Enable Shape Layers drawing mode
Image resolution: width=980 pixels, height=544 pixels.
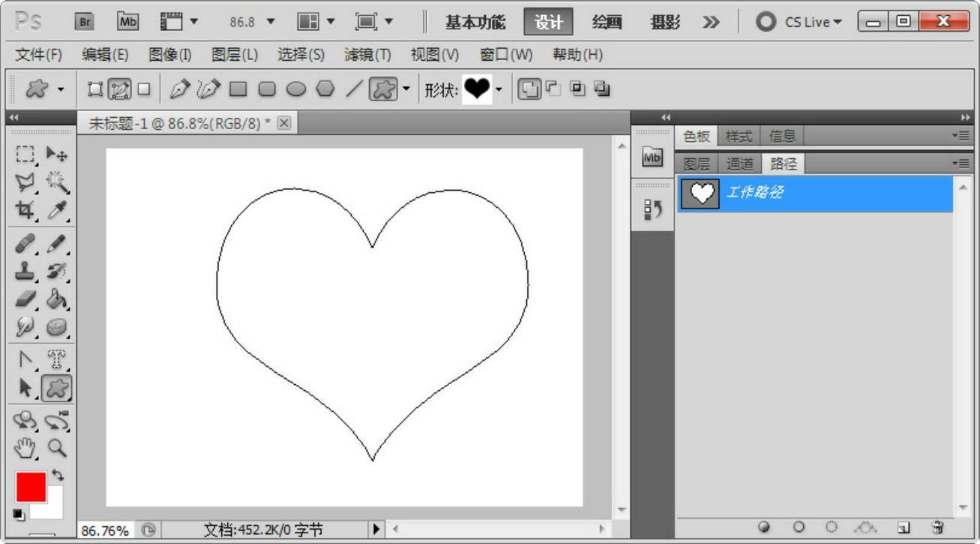coord(95,89)
